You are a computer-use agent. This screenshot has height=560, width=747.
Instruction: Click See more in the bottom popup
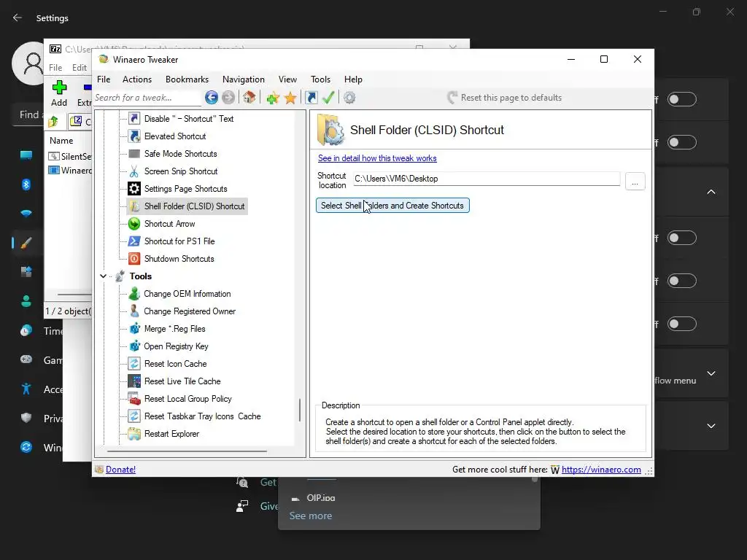click(x=311, y=516)
